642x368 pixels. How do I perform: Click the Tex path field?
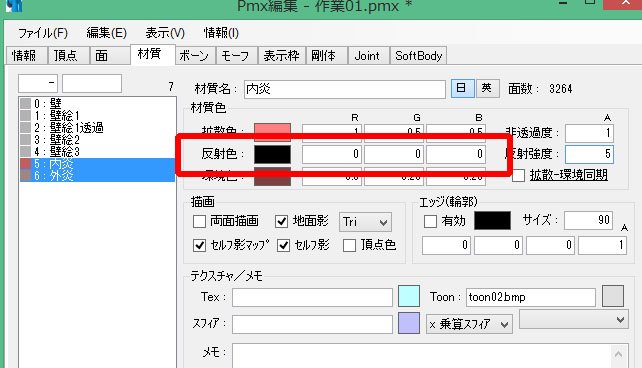312,298
